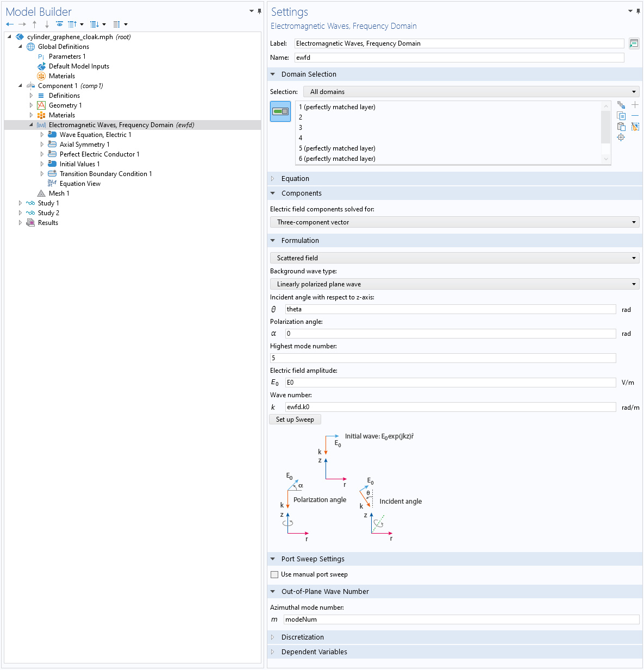Open the Selection All domains dropdown
The image size is (644, 670).
pyautogui.click(x=471, y=92)
